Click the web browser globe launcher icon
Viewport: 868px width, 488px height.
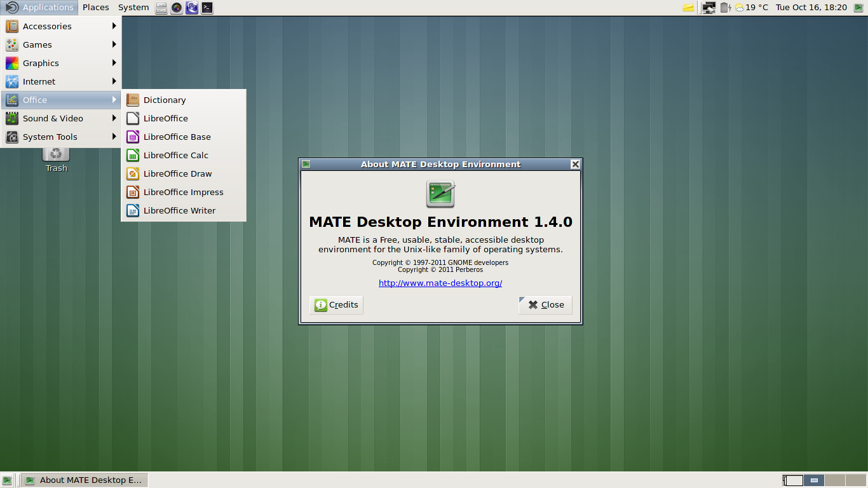point(192,8)
